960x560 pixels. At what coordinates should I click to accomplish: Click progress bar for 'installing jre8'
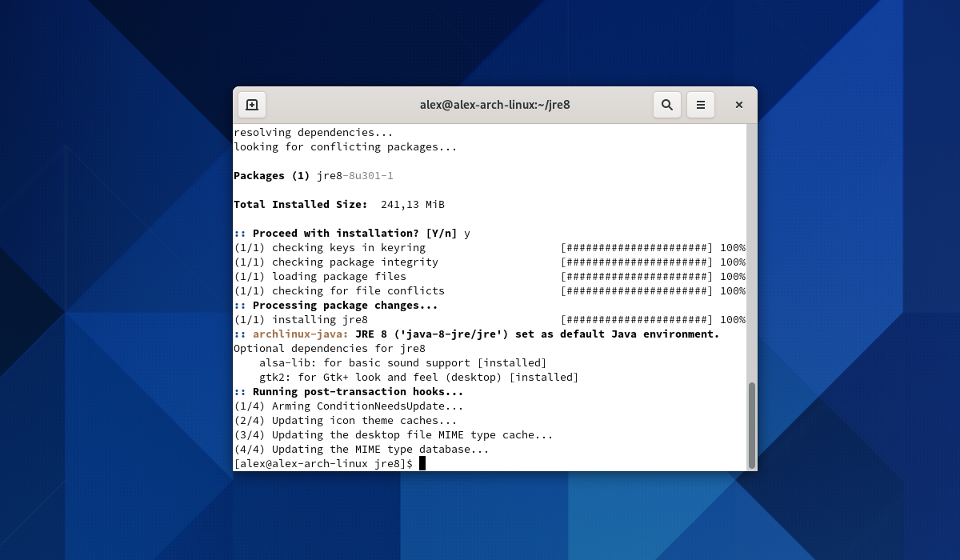click(x=638, y=319)
